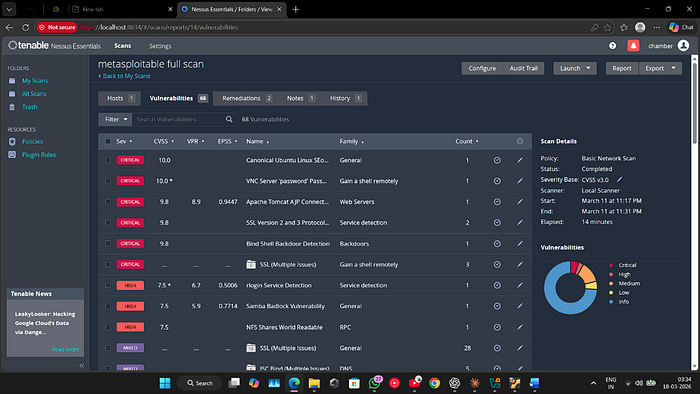
Task: Open WhatsApp from the taskbar
Action: [x=375, y=383]
